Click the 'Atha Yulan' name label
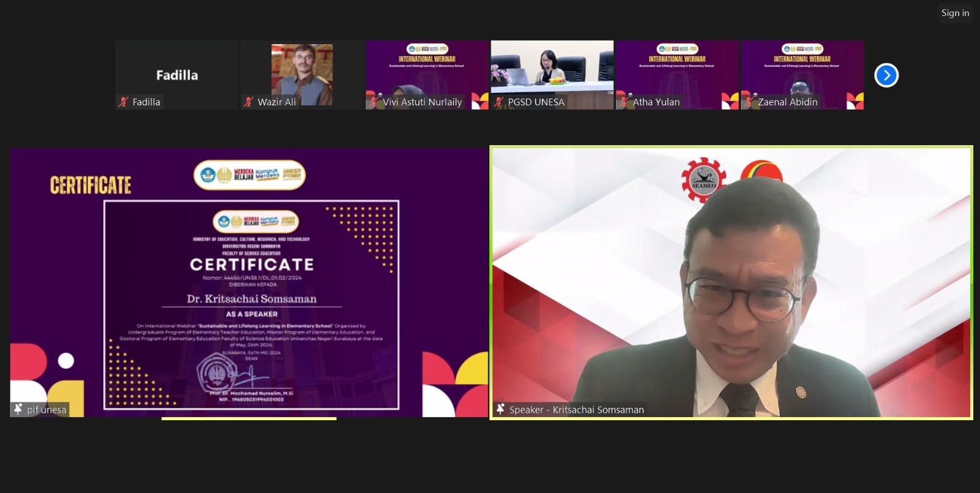Viewport: 980px width, 493px height. [656, 102]
